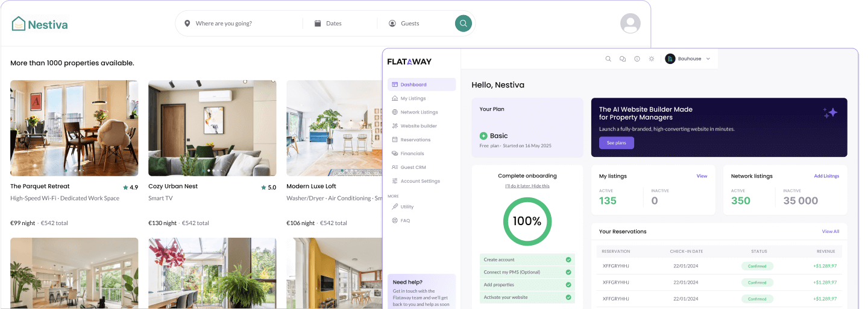Screen dimensions: 868x309
Task: Click the teal search button in Nestiva
Action: (x=463, y=24)
